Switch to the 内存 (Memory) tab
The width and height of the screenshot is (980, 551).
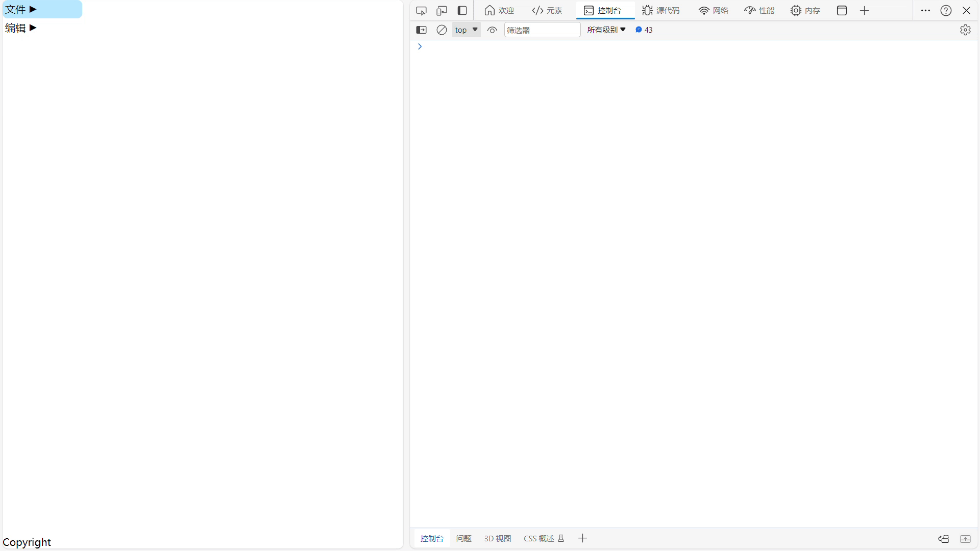pos(805,11)
